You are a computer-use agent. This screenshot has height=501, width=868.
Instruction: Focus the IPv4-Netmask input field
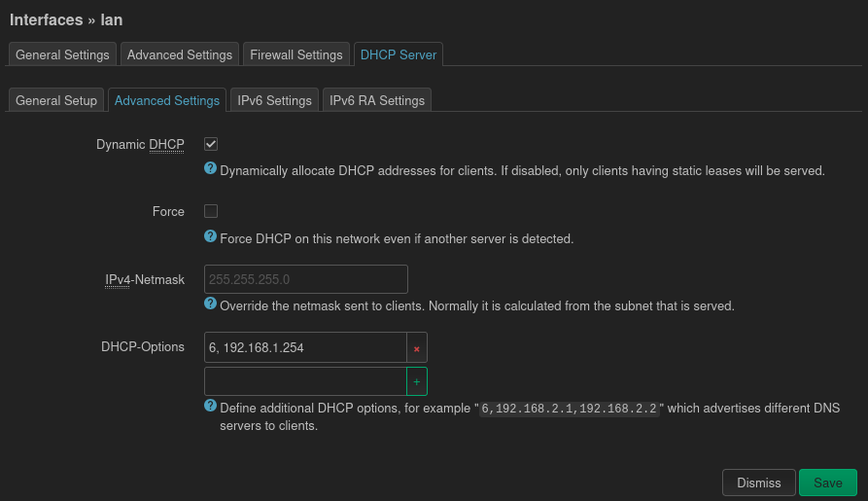(x=305, y=279)
